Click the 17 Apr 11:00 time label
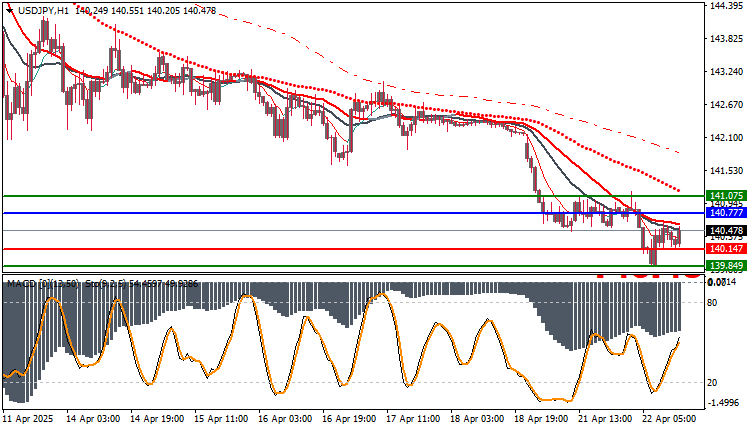 pos(413,419)
